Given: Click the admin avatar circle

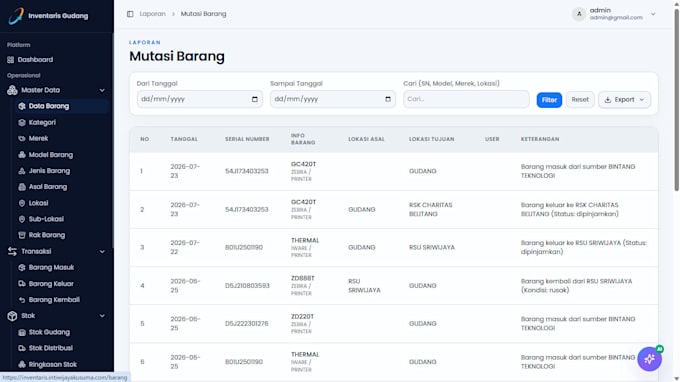Looking at the screenshot, I should [x=579, y=14].
